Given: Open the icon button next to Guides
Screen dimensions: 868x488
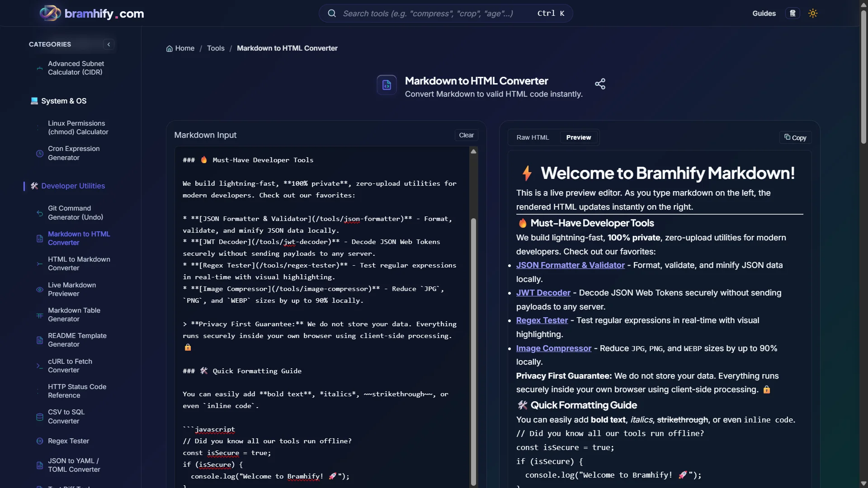Looking at the screenshot, I should tap(793, 14).
